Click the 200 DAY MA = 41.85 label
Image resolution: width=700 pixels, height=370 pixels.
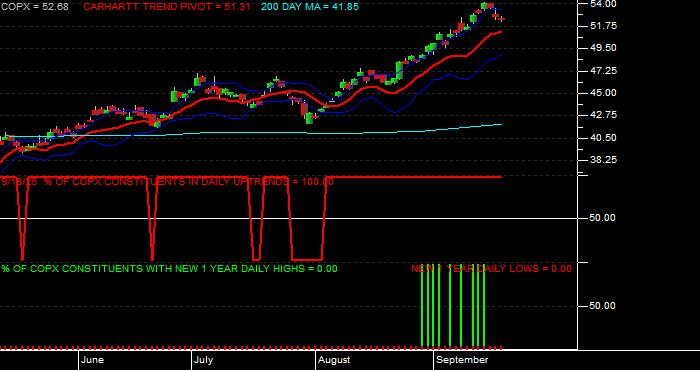point(309,7)
